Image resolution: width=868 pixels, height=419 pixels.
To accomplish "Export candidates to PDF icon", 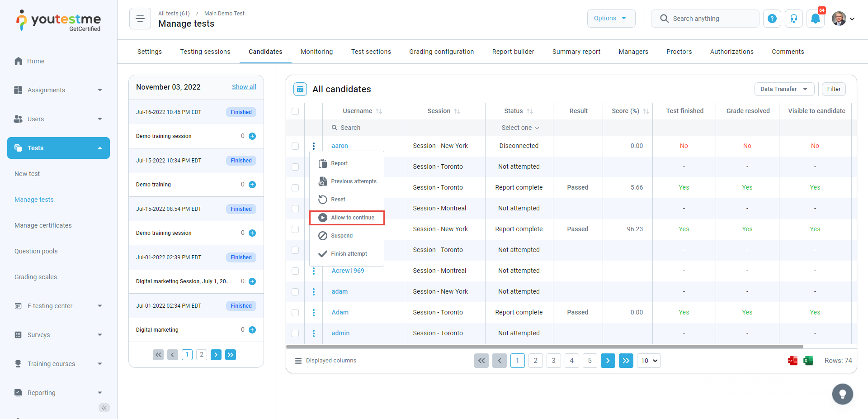I will (x=793, y=361).
